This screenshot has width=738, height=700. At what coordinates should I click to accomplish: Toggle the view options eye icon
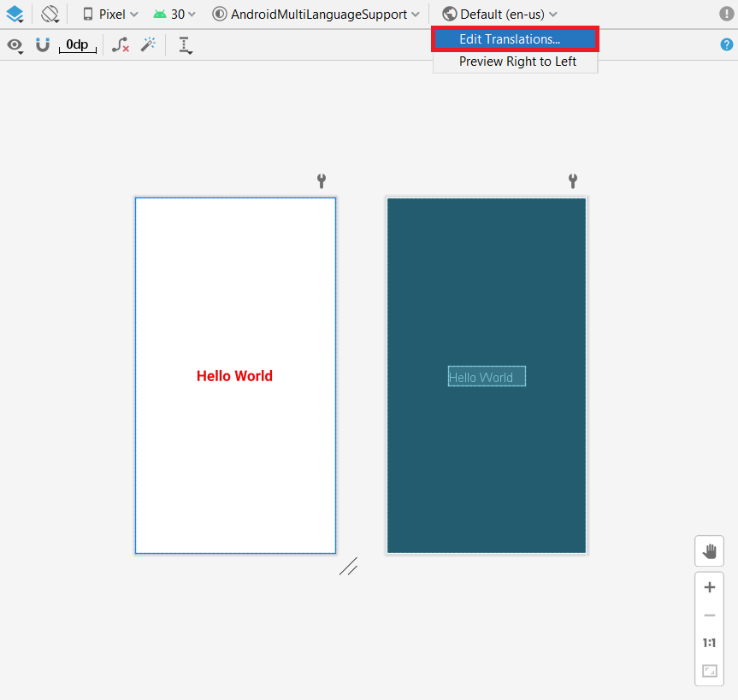(x=15, y=45)
